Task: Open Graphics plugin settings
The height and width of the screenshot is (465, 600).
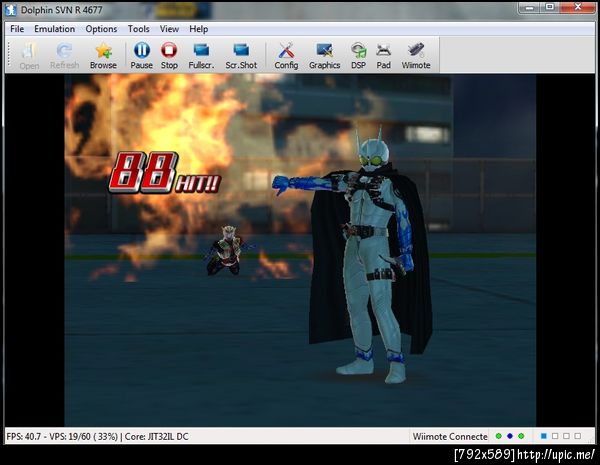Action: tap(324, 55)
